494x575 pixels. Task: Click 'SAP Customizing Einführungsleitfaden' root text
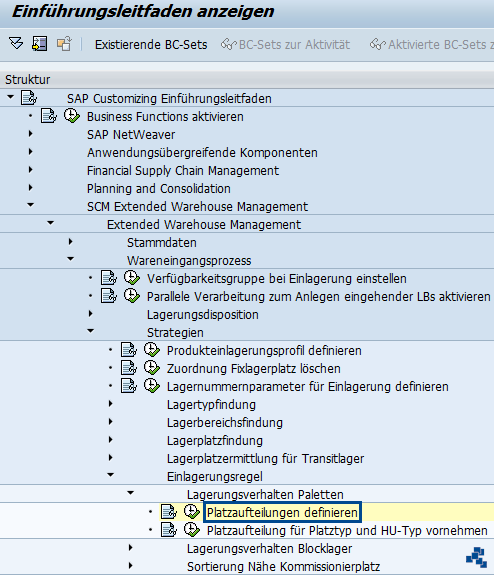169,99
